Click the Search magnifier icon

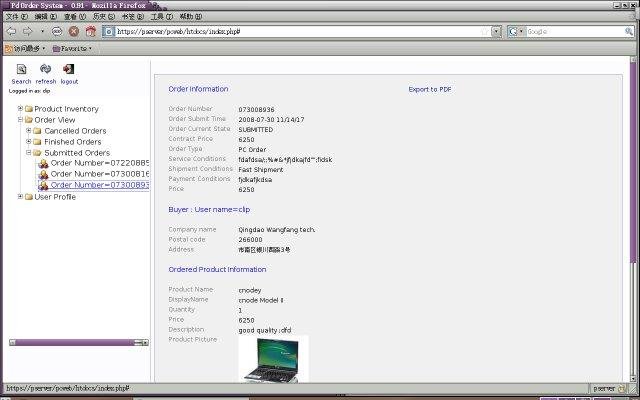[21, 69]
